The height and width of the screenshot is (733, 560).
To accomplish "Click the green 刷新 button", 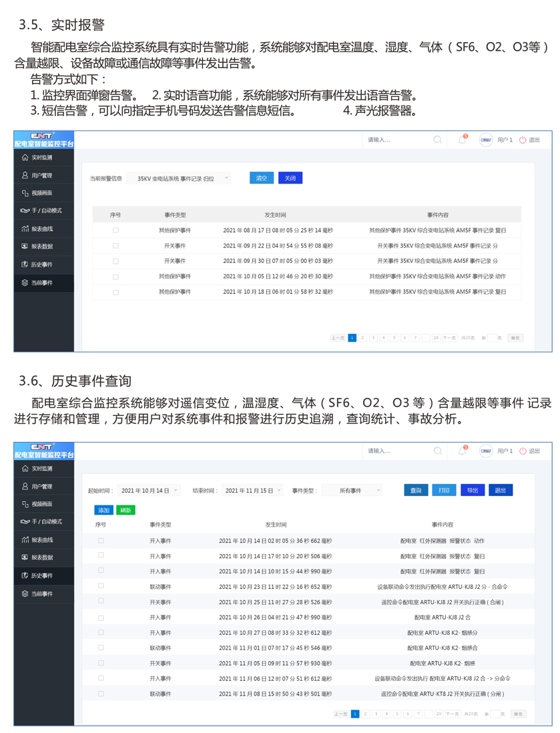I will pos(125,510).
